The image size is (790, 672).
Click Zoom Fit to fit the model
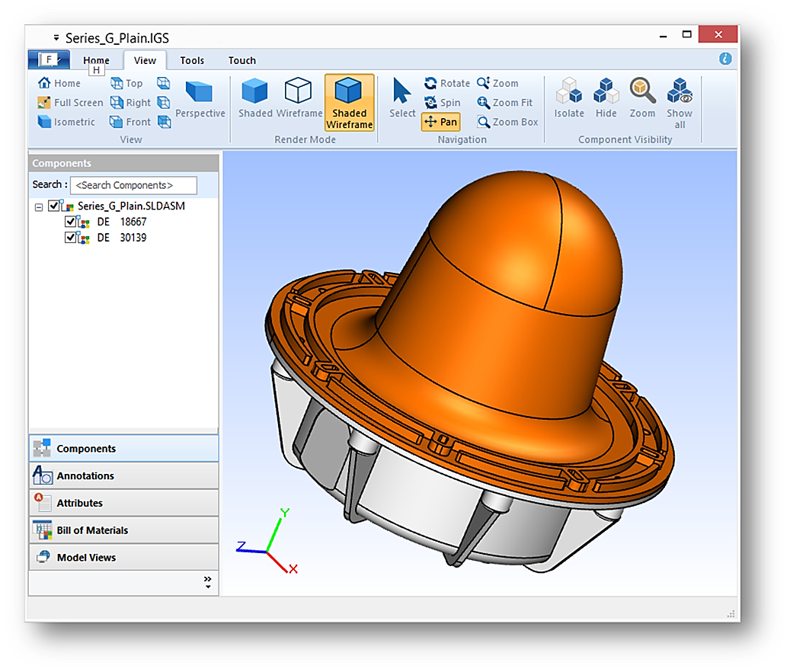pos(507,102)
